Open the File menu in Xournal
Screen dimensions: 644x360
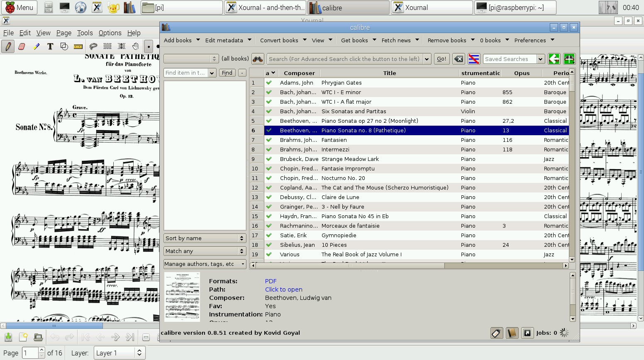pyautogui.click(x=8, y=33)
